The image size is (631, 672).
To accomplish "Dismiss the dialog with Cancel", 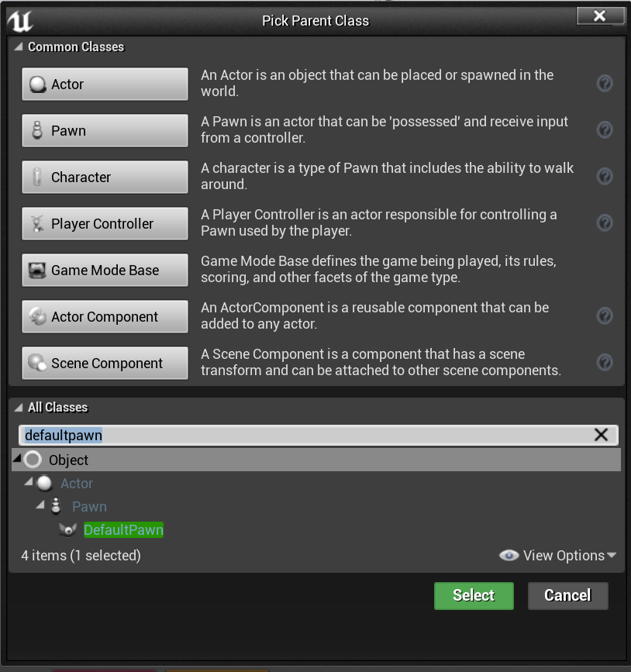I will point(567,595).
